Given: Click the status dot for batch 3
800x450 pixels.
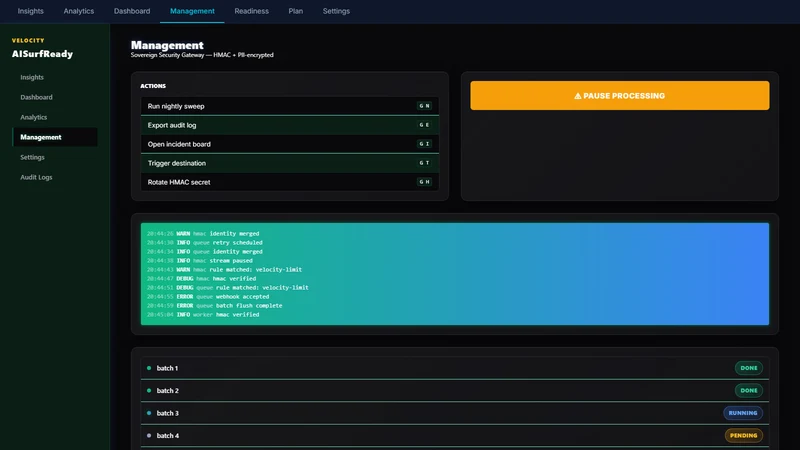Looking at the screenshot, I should pyautogui.click(x=149, y=413).
